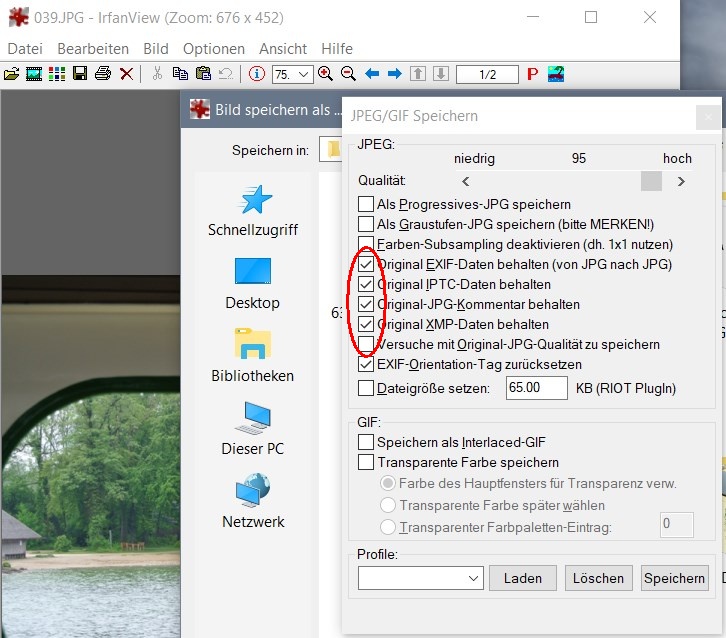Open the red P Properties/Settings icon
726x638 pixels.
point(532,74)
